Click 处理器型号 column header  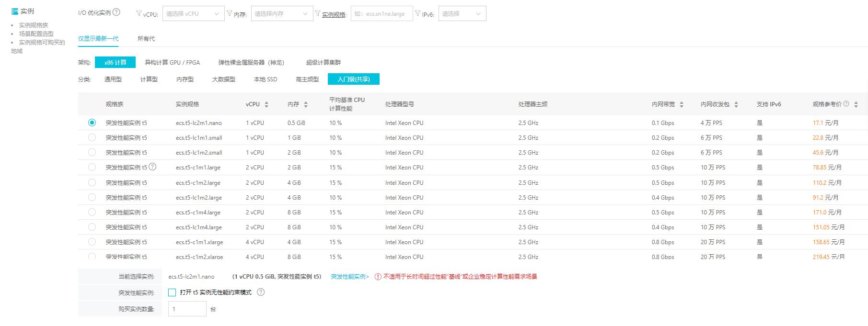[x=400, y=104]
